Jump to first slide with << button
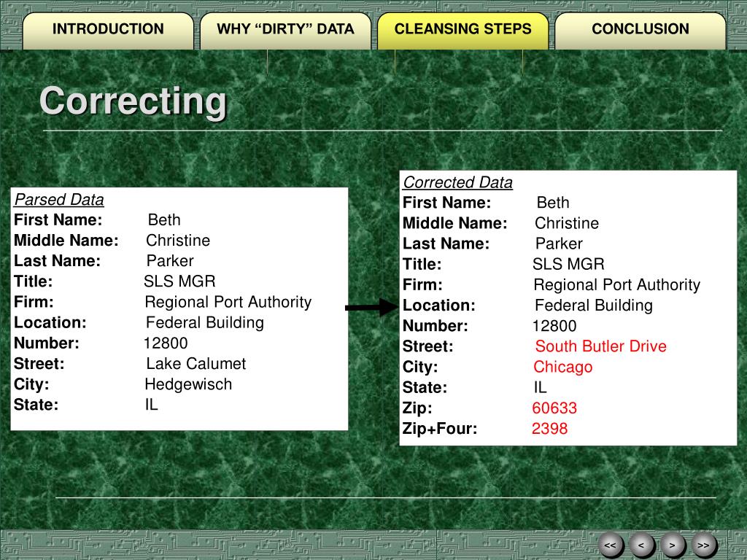Screen dimensions: 747x560 coord(611,545)
